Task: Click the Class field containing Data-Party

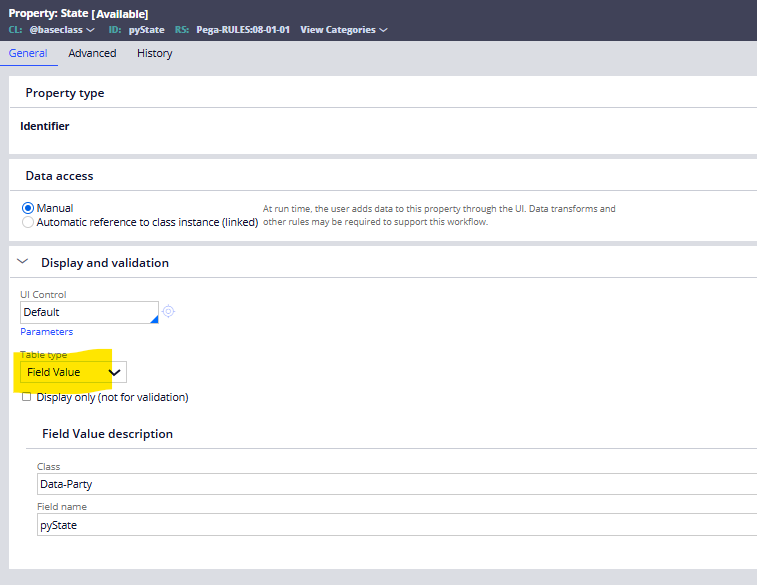Action: tap(395, 484)
